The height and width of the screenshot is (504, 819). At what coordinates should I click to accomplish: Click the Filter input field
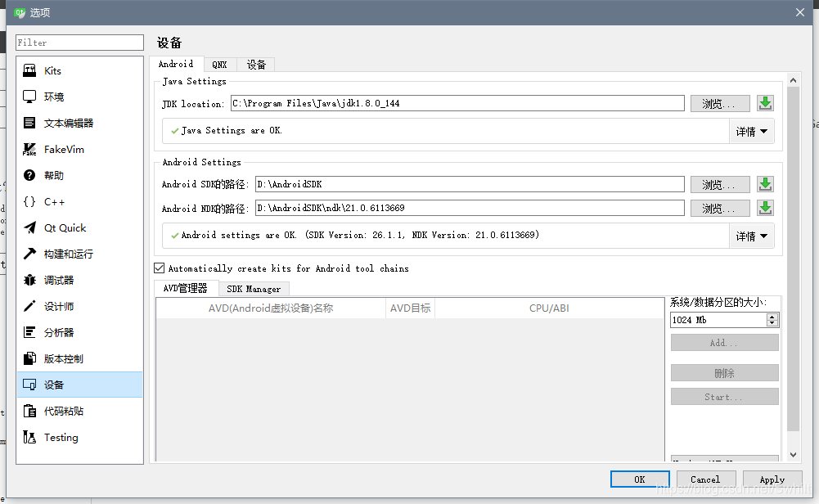coord(79,42)
